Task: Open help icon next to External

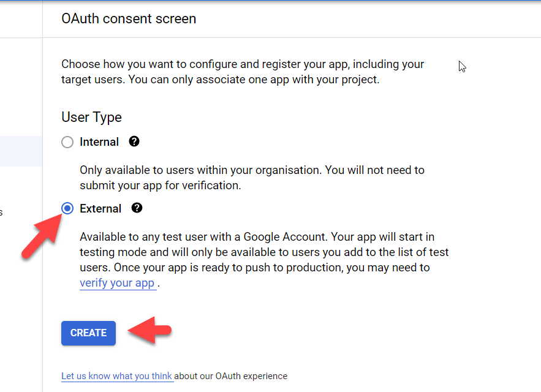Action: point(137,208)
